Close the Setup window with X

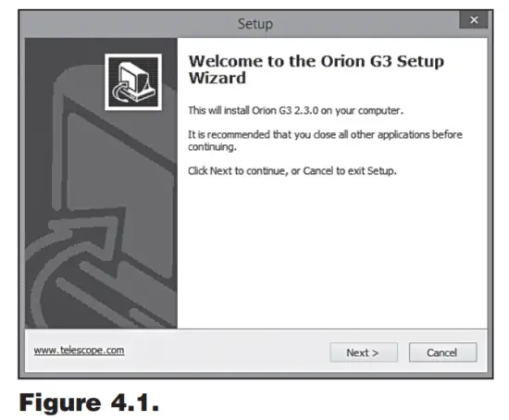[x=474, y=19]
